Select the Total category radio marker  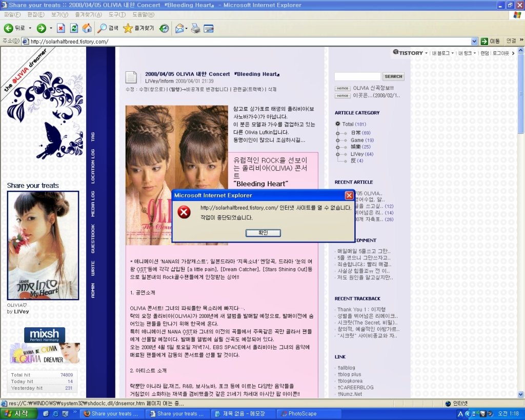pyautogui.click(x=337, y=124)
